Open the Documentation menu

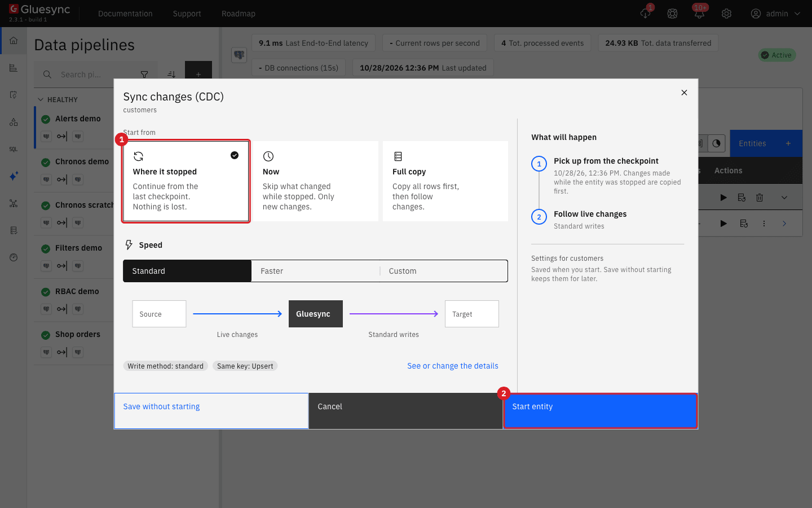[x=125, y=14]
